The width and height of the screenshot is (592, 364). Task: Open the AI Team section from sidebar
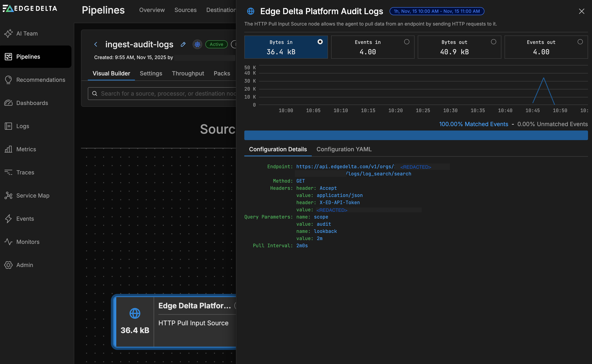coord(27,34)
